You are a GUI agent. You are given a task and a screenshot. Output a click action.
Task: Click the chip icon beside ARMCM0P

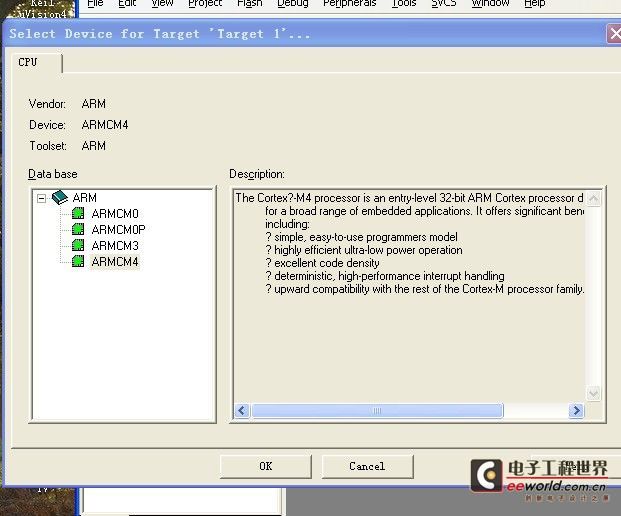coord(78,229)
